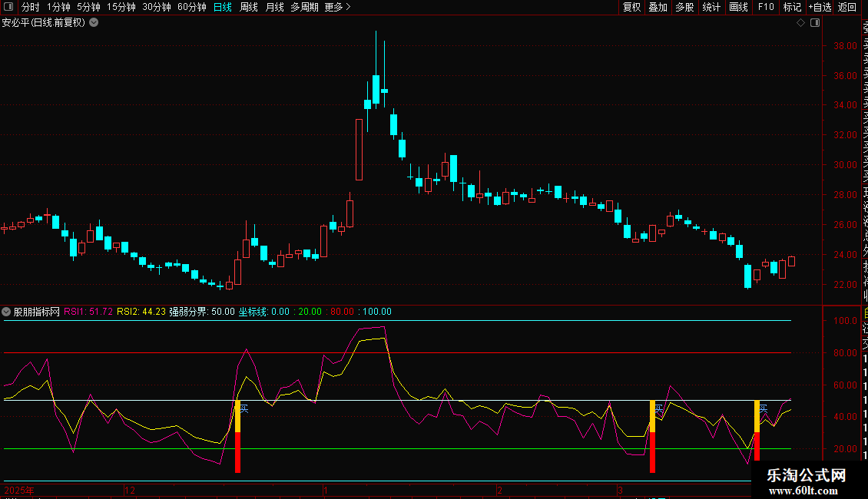Select the 1分钟 period tab
Image resolution: width=868 pixels, height=499 pixels.
[58, 7]
